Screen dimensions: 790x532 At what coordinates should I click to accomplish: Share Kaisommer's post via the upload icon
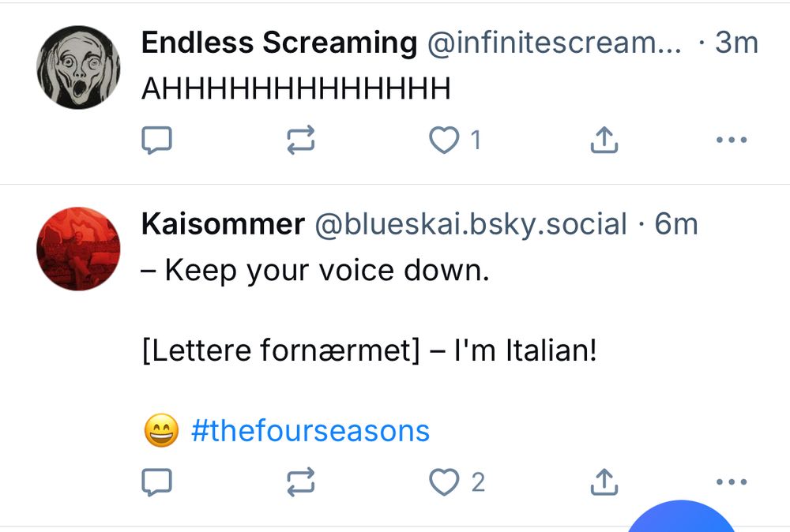(603, 481)
